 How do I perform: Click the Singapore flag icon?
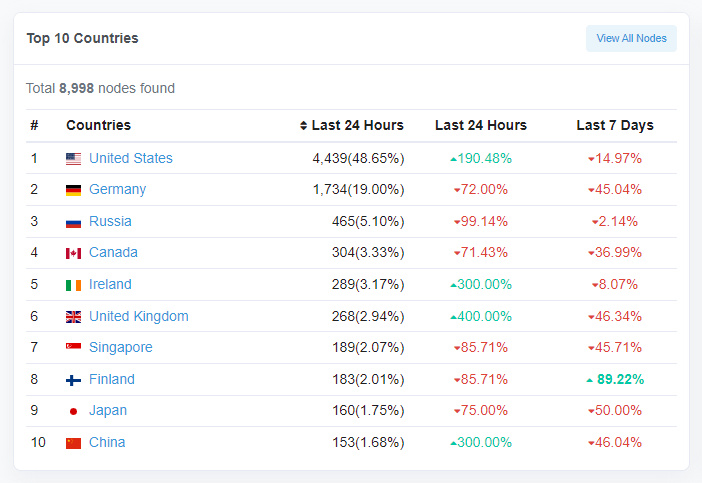[x=73, y=346]
